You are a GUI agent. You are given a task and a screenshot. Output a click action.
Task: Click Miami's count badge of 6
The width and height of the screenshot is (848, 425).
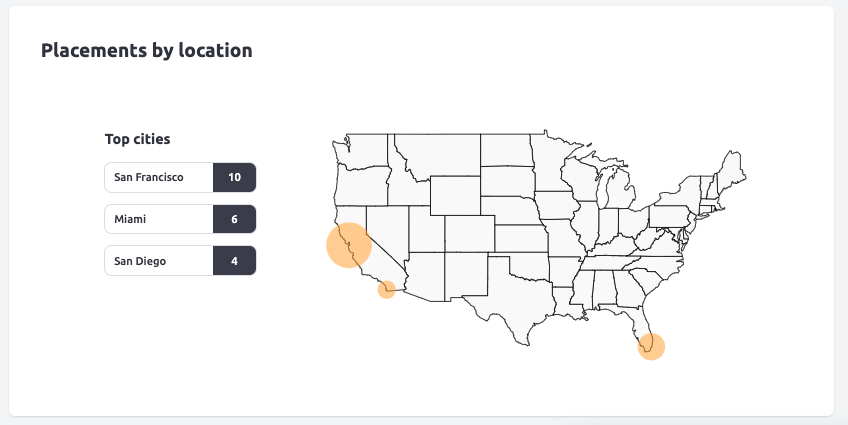[x=235, y=219]
